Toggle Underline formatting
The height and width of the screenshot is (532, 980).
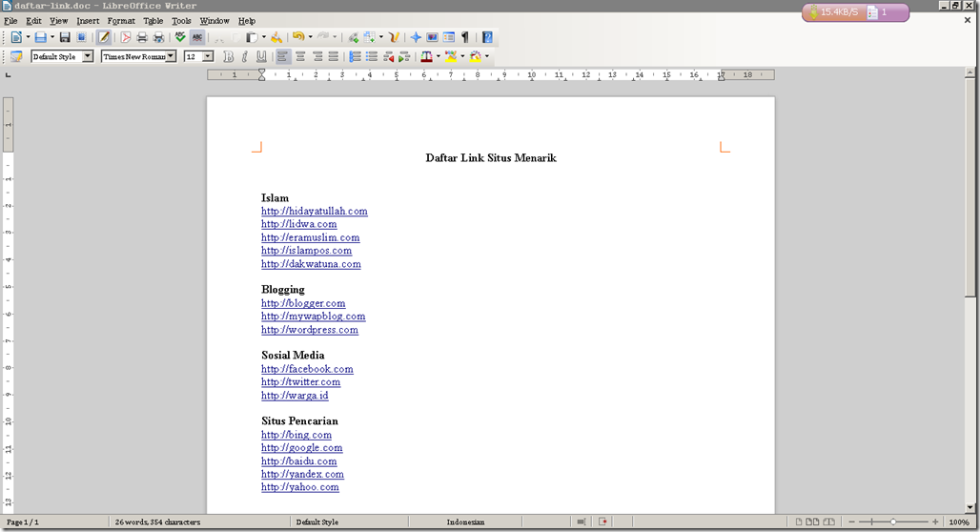(261, 57)
